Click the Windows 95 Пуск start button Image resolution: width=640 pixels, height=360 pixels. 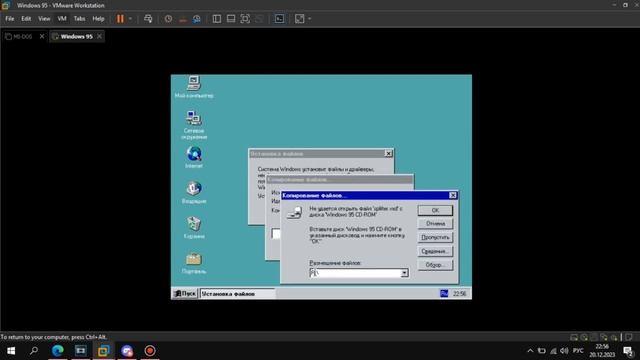coord(185,293)
